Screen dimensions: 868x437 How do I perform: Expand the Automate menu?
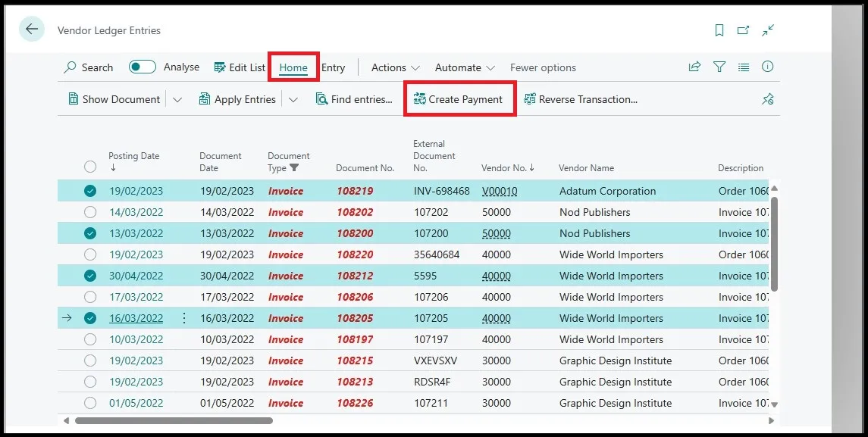pos(465,67)
